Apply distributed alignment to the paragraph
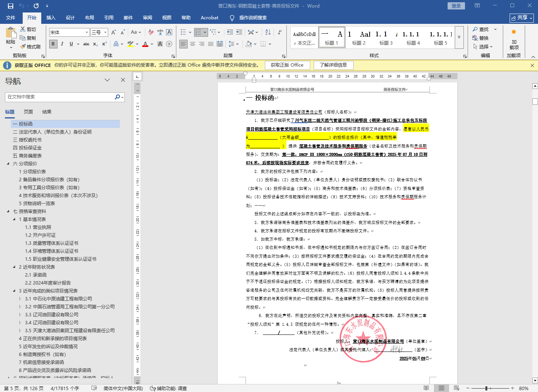Image resolution: width=538 pixels, height=392 pixels. (220, 44)
